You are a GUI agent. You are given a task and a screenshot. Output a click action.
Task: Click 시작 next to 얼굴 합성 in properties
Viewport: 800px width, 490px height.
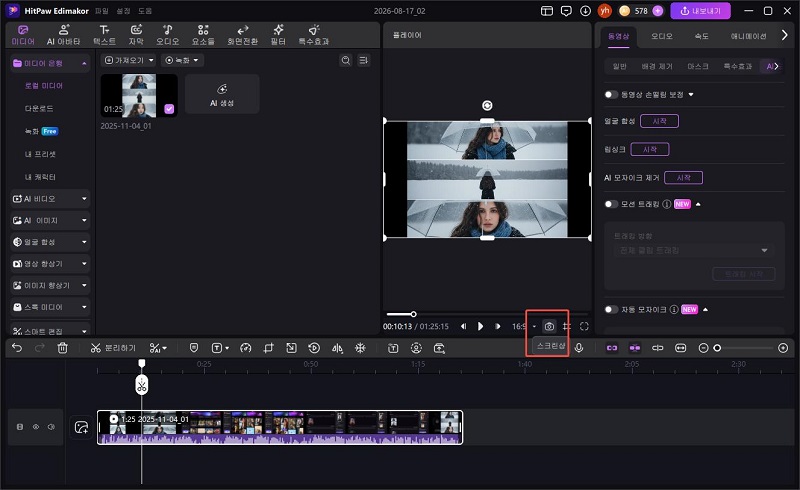[x=659, y=121]
